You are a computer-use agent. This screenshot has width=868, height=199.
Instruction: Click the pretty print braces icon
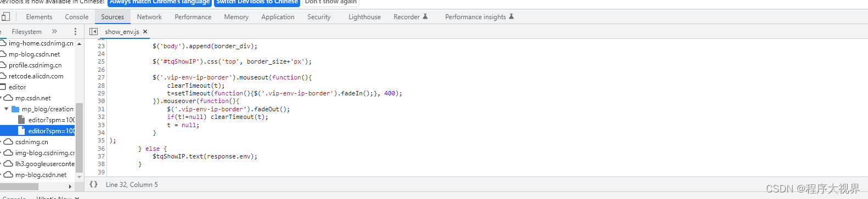[x=93, y=185]
